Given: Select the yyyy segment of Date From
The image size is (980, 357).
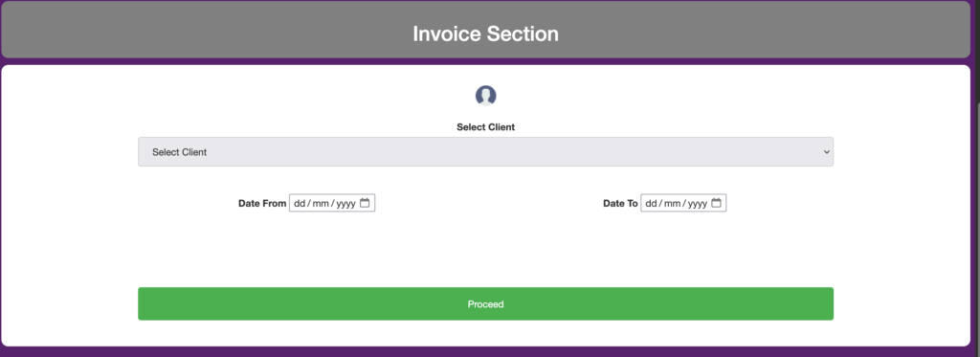Looking at the screenshot, I should pyautogui.click(x=345, y=203).
